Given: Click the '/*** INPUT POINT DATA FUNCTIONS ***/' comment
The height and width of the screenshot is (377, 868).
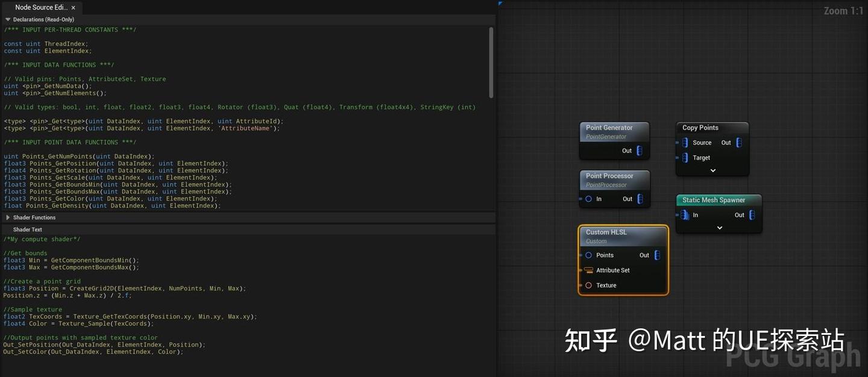Looking at the screenshot, I should point(70,142).
